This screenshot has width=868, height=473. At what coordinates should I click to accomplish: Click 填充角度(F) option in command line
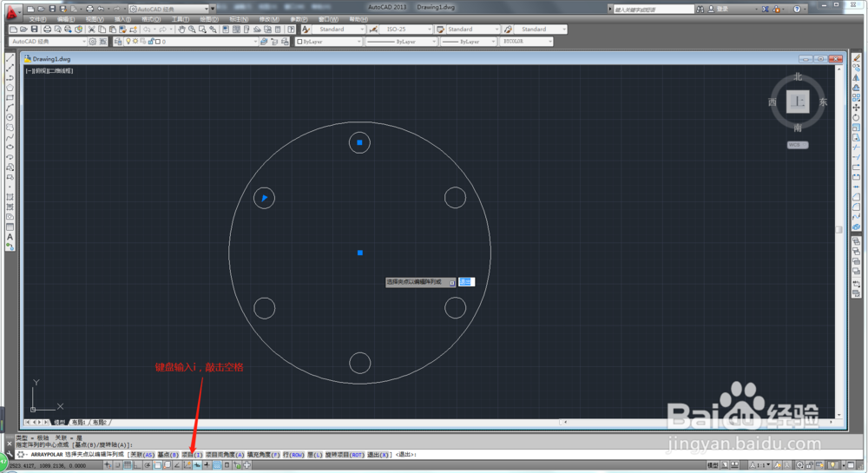tap(264, 455)
